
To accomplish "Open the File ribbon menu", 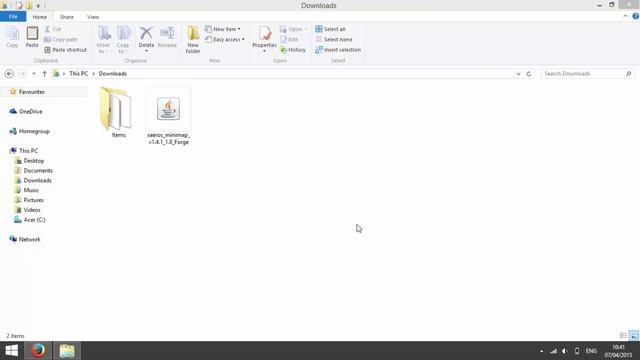I will (13, 17).
